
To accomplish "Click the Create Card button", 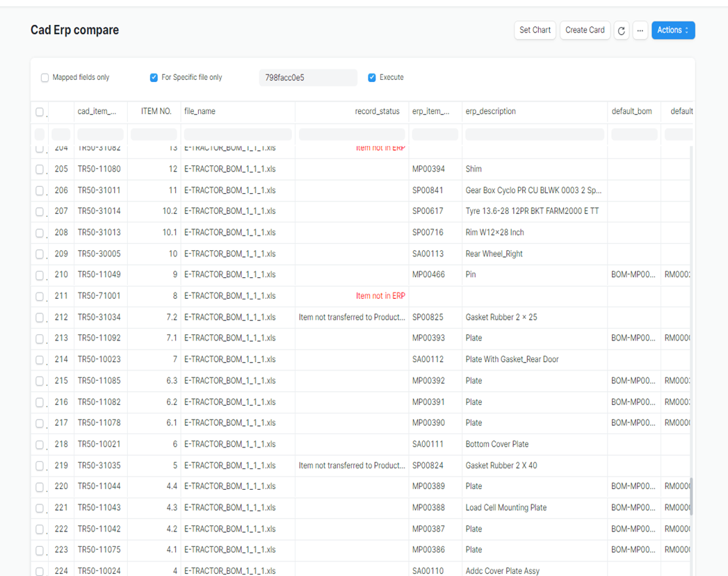I will pos(585,31).
